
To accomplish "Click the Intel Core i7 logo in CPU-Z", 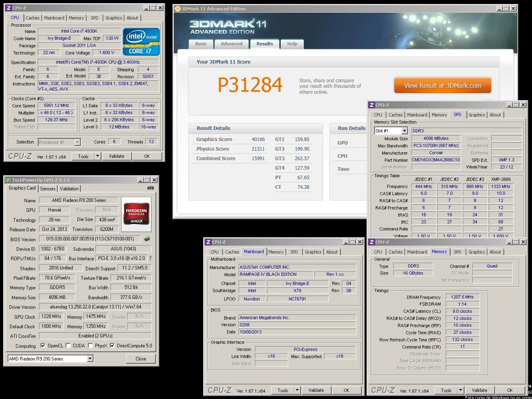I will [141, 41].
